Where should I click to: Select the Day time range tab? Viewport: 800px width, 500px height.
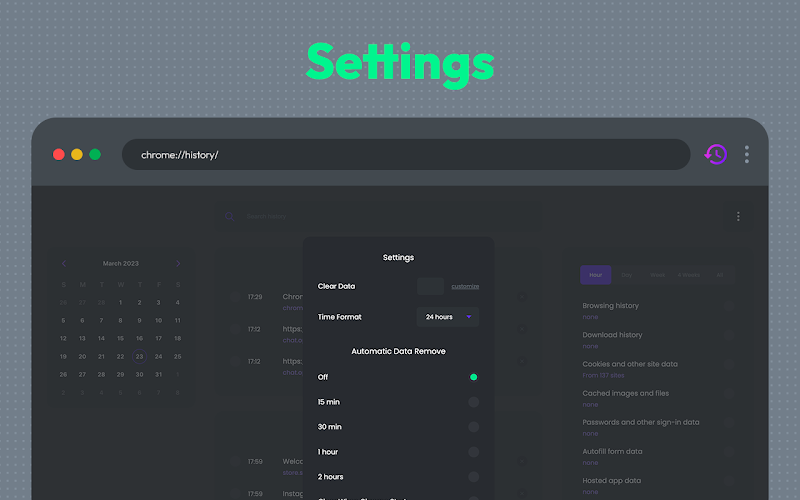pos(627,275)
